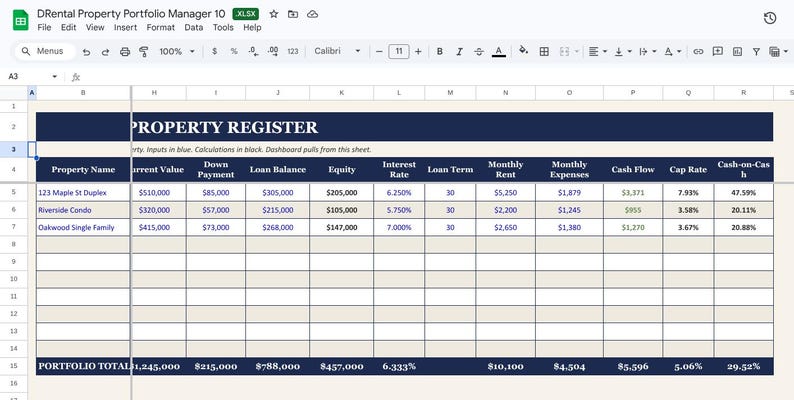
Task: Select the Riverside Condo cell
Action: pos(83,210)
